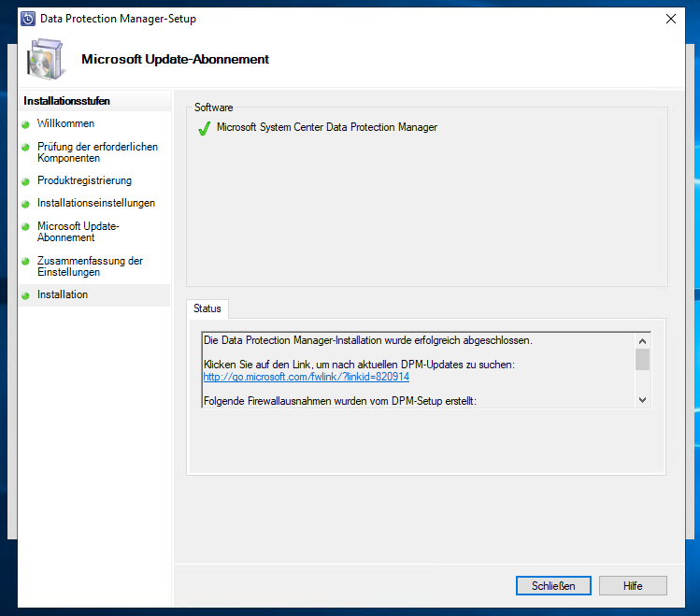The width and height of the screenshot is (700, 616).
Task: Click green dot beside Zusammenfassung der Einstellungen
Action: pos(25,261)
